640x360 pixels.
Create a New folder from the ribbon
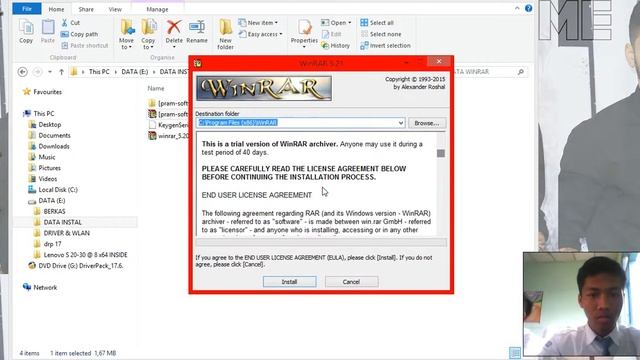pos(225,34)
